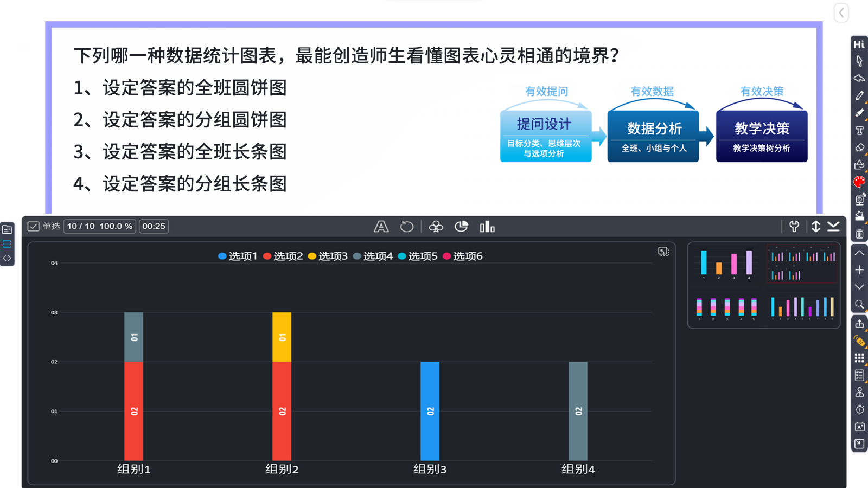Collapse the statistics panel with down chevron

(x=833, y=227)
